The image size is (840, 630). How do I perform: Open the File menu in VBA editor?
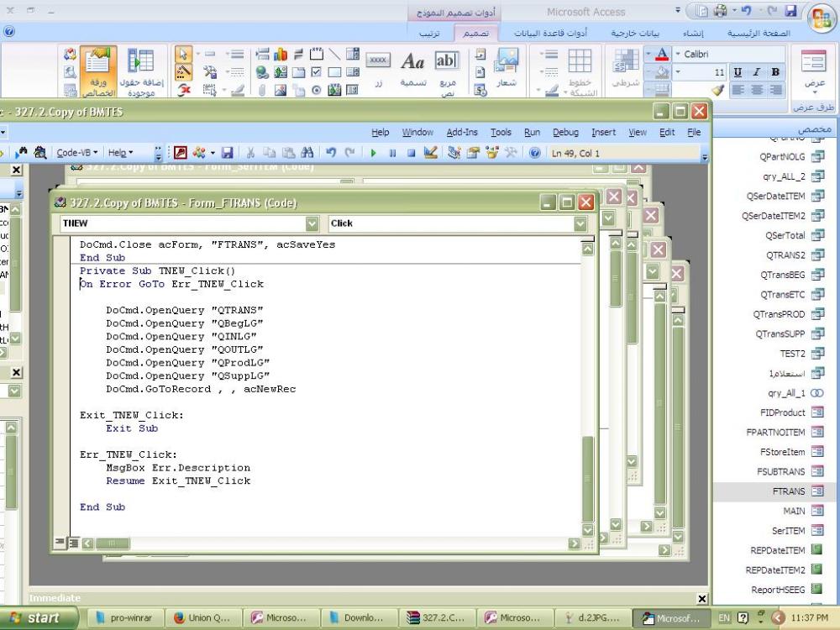click(x=694, y=133)
